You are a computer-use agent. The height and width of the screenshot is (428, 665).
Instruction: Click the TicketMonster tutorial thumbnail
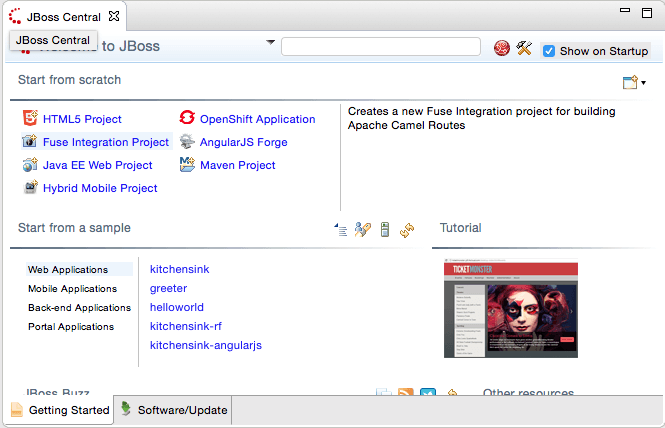[x=510, y=309]
